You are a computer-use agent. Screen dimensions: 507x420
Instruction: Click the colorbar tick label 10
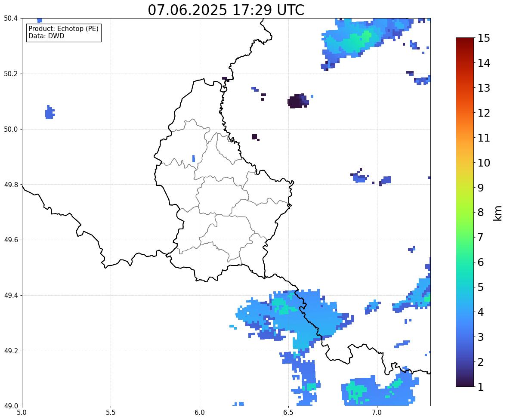484,163
